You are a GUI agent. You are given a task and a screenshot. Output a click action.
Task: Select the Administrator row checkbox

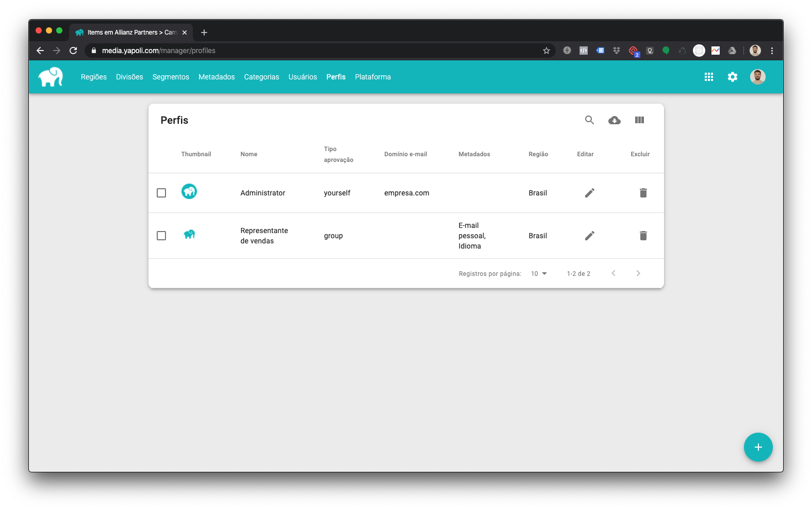(161, 193)
